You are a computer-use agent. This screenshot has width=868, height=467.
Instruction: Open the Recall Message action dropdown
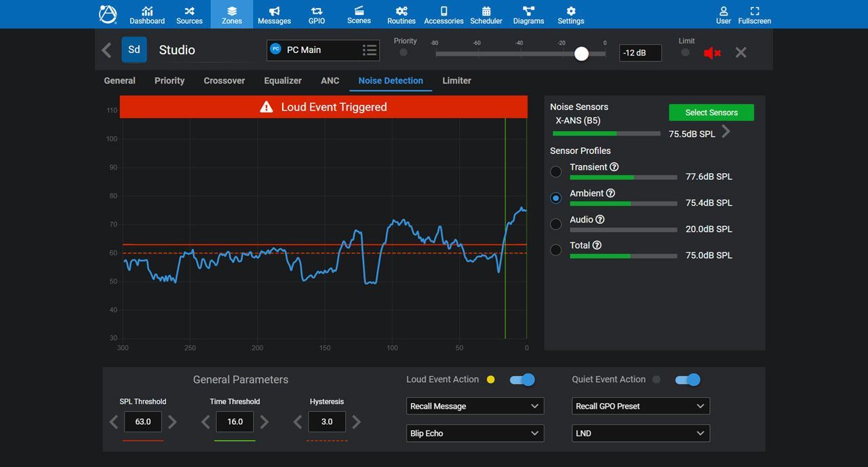[x=475, y=406]
